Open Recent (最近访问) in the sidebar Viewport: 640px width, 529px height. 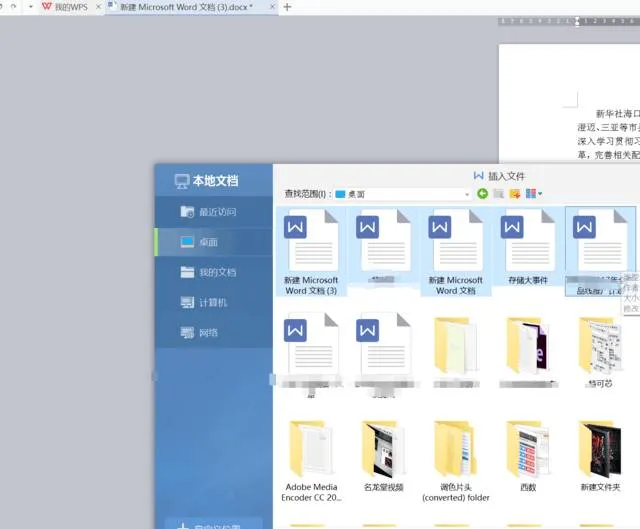pyautogui.click(x=214, y=212)
